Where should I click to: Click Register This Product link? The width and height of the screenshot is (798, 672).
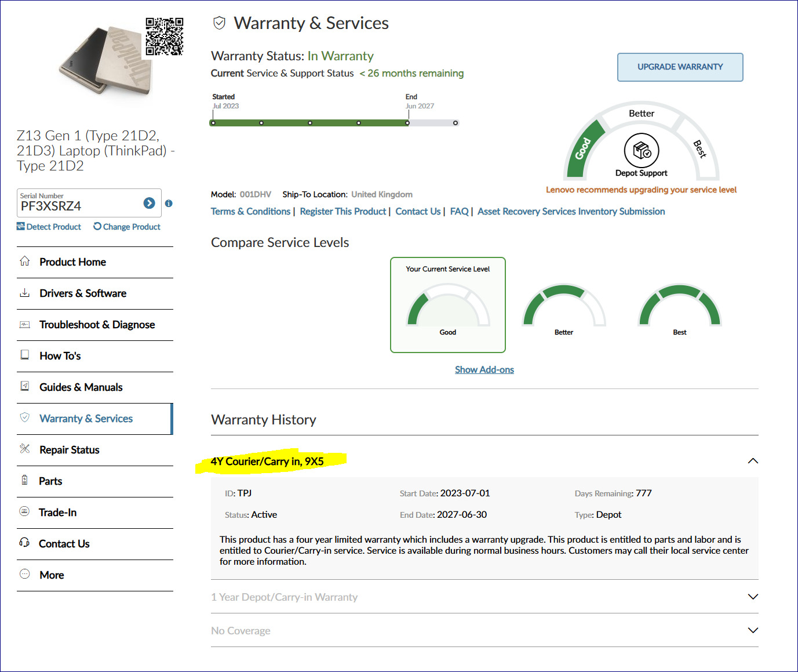point(343,212)
